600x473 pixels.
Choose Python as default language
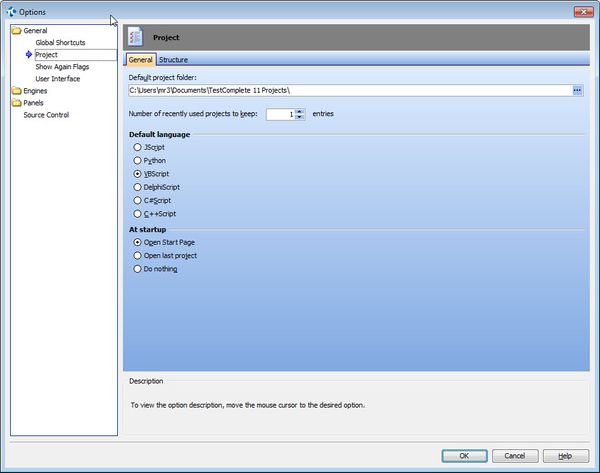[138, 160]
